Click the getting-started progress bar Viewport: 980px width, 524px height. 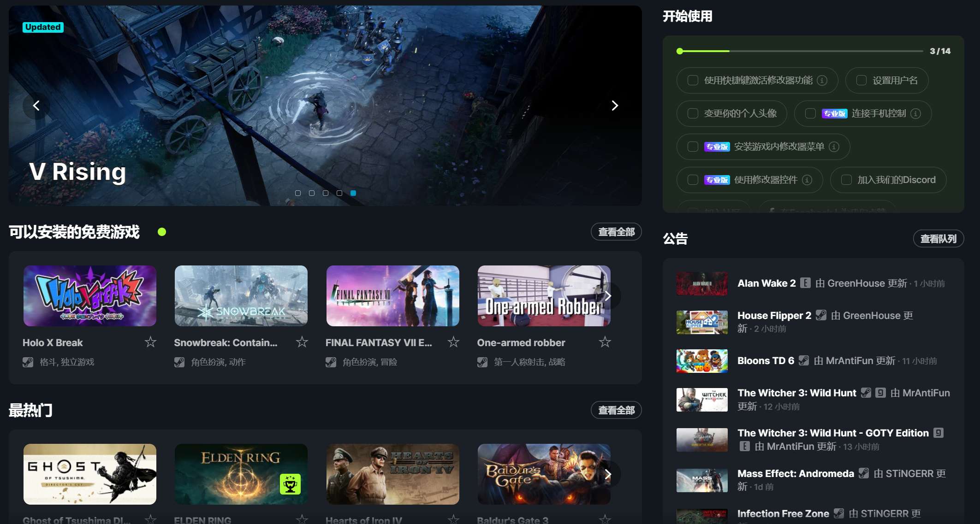pyautogui.click(x=800, y=51)
